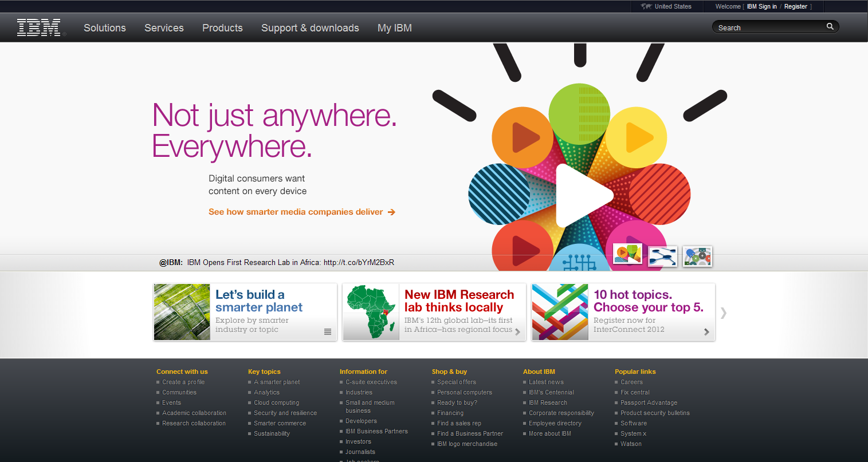The image size is (868, 462).
Task: Open Analytics under Key topics
Action: coord(267,392)
